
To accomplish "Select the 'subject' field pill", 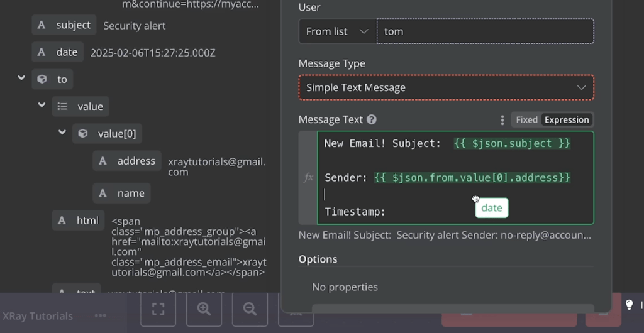I will pos(65,25).
